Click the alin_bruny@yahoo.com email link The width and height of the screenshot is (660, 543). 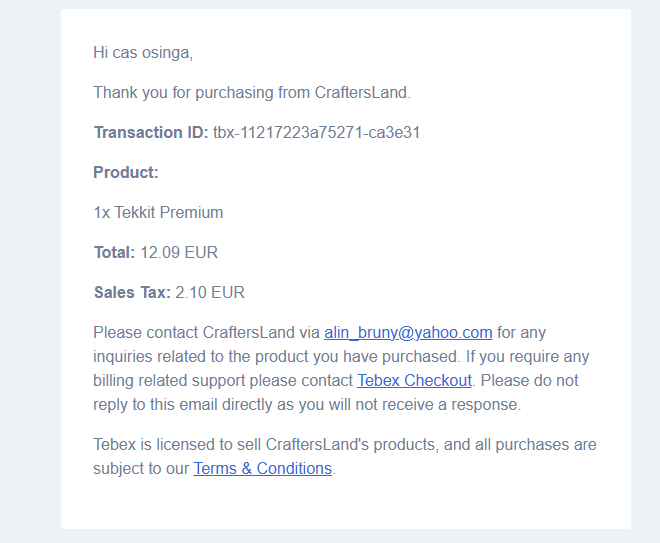coord(408,333)
